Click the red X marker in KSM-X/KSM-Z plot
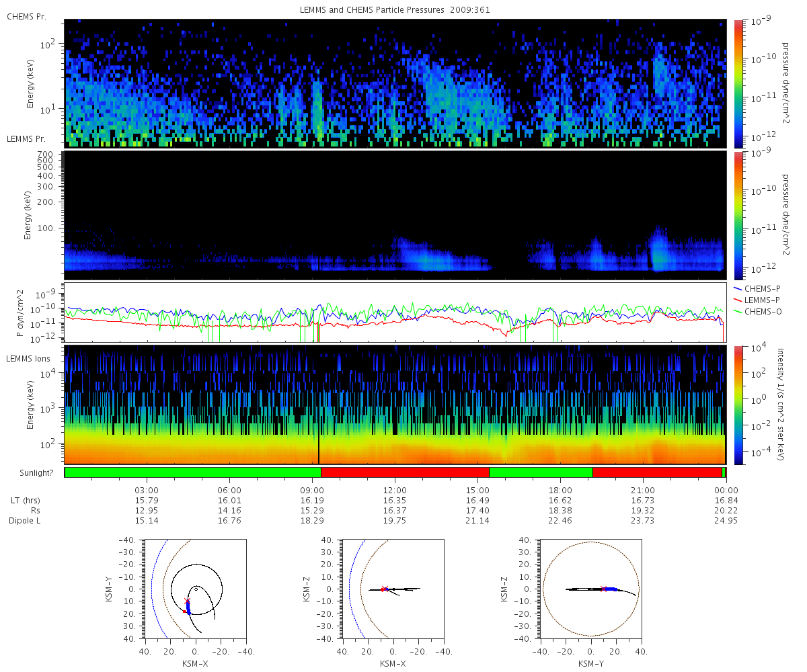 [385, 589]
